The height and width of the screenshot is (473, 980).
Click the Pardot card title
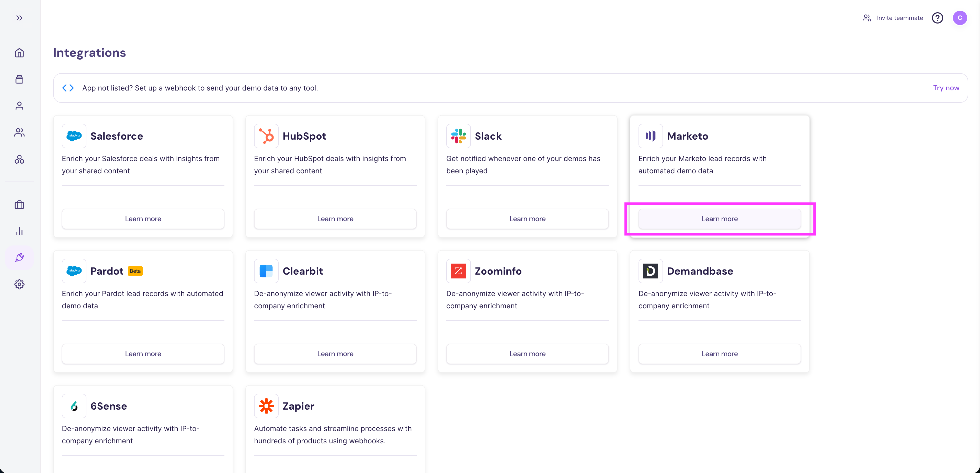pyautogui.click(x=107, y=271)
